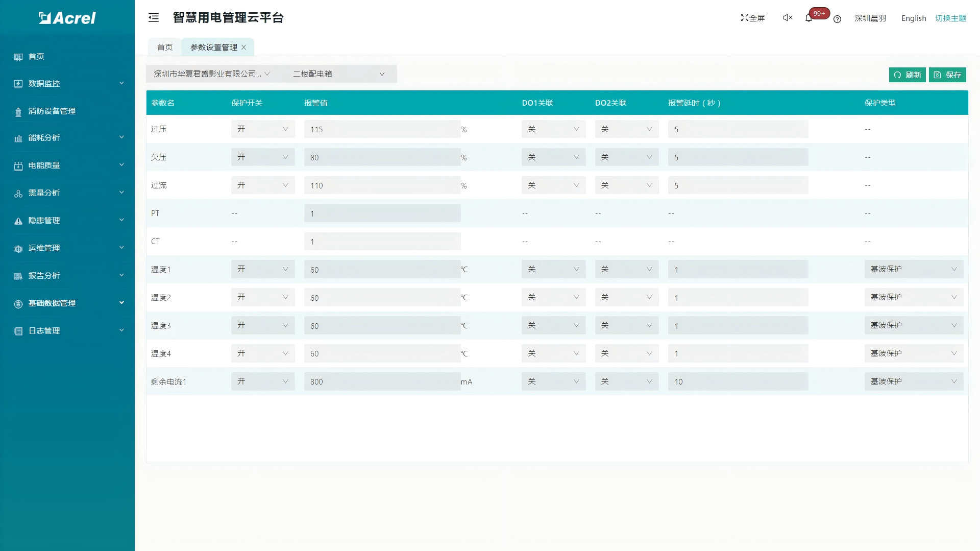Image resolution: width=980 pixels, height=551 pixels.
Task: Open 过压 protection switch dropdown
Action: coord(262,129)
